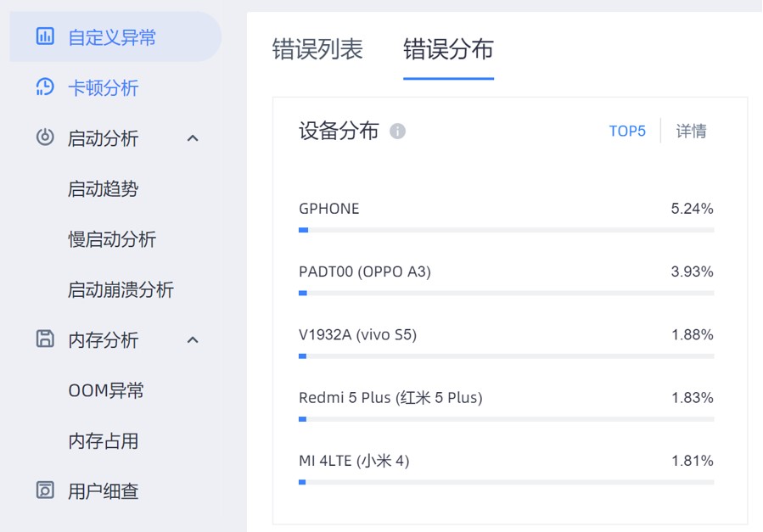Click the custom exception chart icon
This screenshot has height=532, width=763.
click(x=45, y=36)
